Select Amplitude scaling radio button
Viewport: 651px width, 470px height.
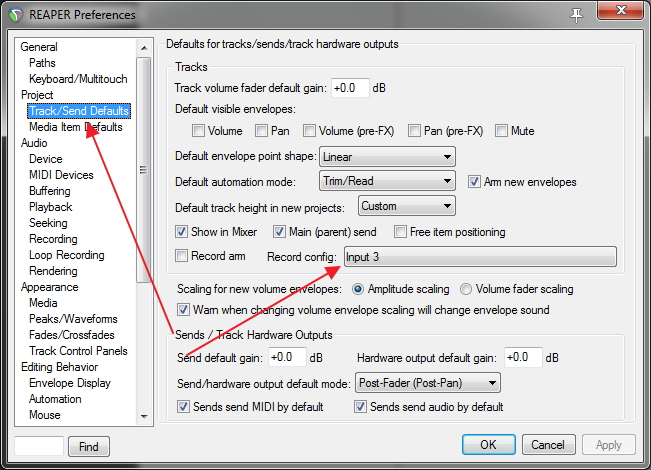tap(358, 289)
